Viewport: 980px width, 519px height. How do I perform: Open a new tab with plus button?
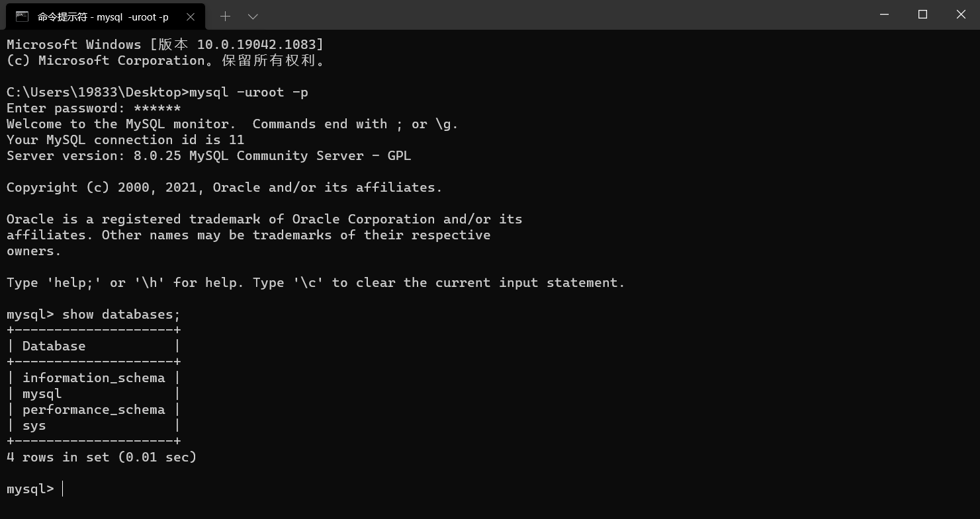[x=225, y=17]
